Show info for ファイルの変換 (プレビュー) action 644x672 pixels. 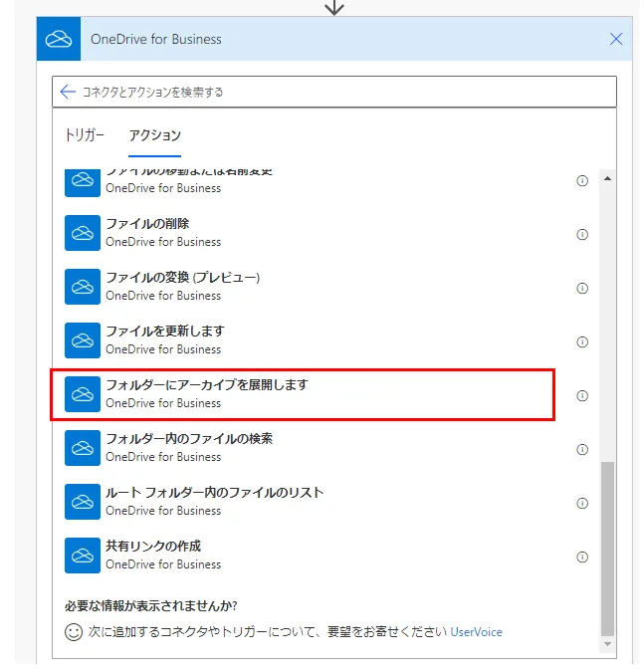[x=582, y=288]
